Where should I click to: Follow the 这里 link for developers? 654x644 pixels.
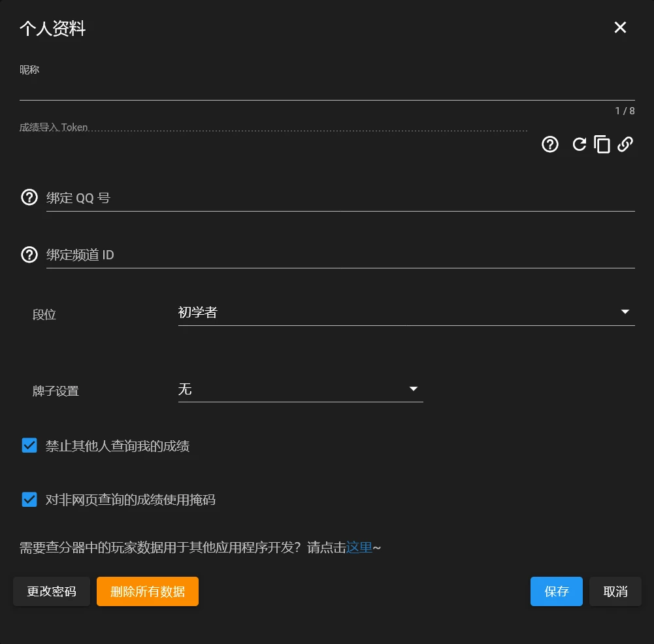pyautogui.click(x=359, y=547)
